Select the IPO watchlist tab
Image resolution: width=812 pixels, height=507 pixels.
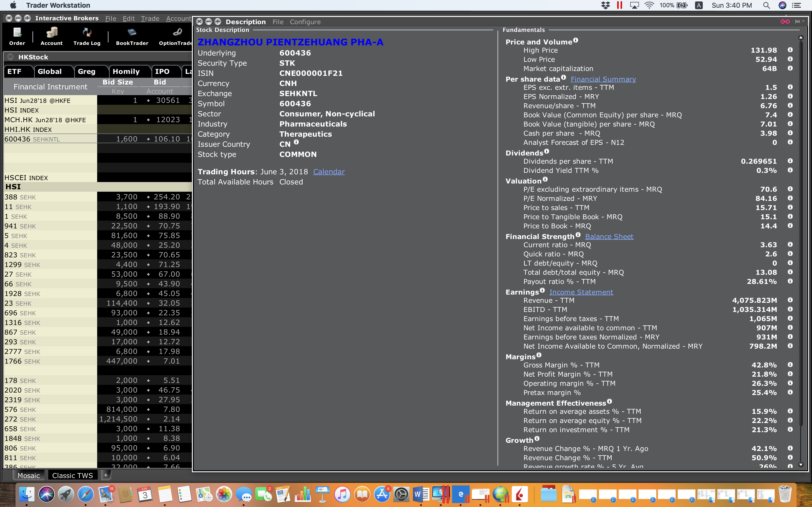(162, 71)
